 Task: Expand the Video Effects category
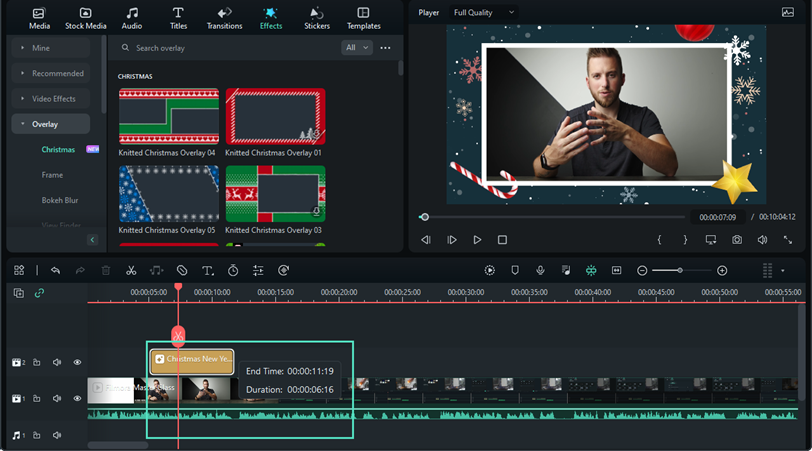[x=51, y=98]
